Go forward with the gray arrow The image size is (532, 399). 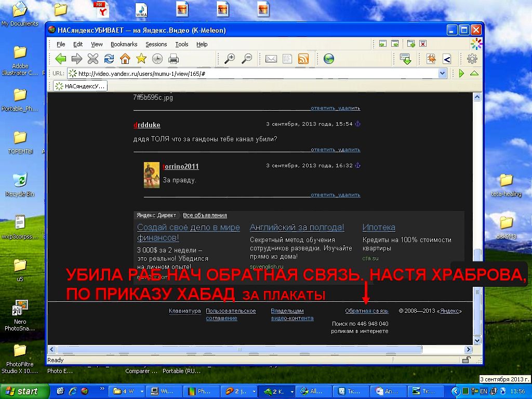tap(77, 59)
